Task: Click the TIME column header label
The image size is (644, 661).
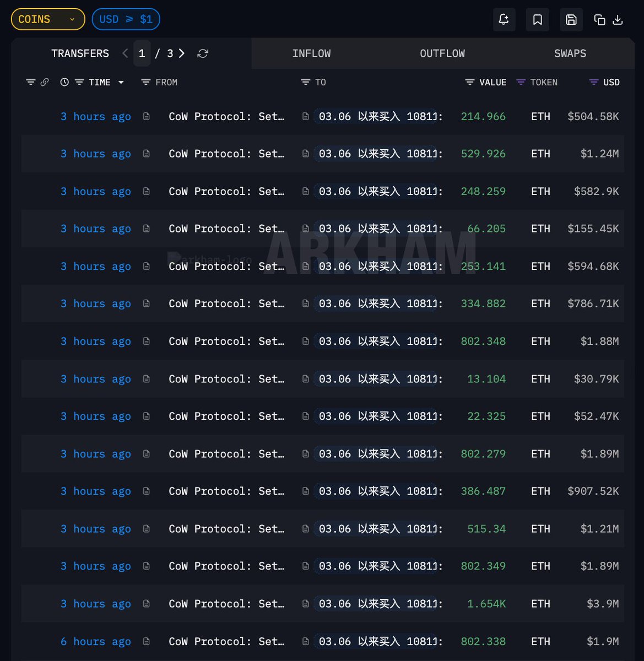Action: coord(100,82)
